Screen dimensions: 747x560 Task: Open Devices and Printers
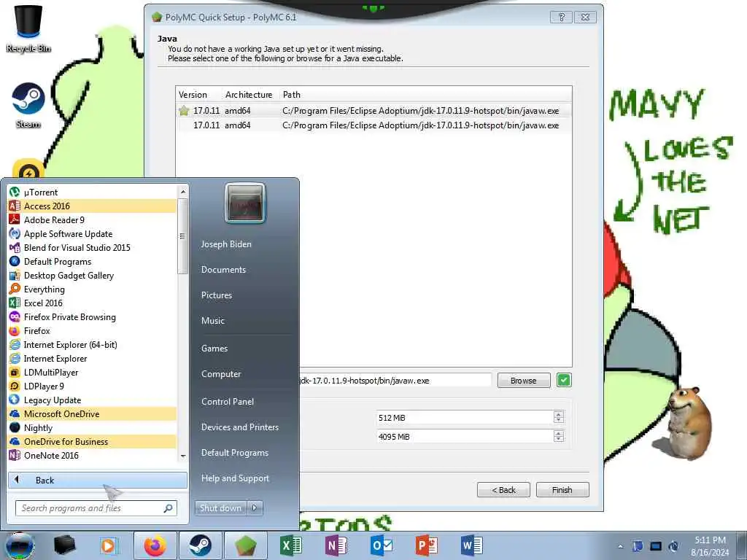point(239,427)
